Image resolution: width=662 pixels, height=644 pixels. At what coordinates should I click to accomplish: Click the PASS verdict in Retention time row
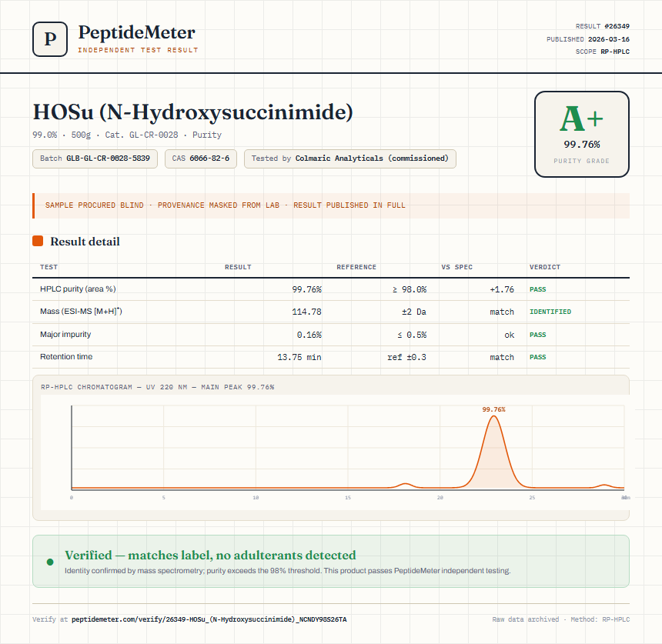click(x=538, y=358)
